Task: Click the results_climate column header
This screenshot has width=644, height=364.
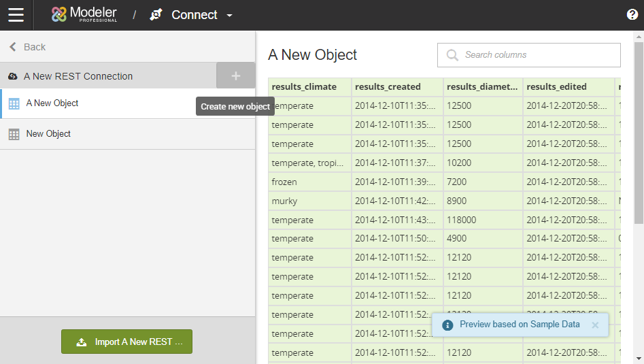Action: (303, 87)
